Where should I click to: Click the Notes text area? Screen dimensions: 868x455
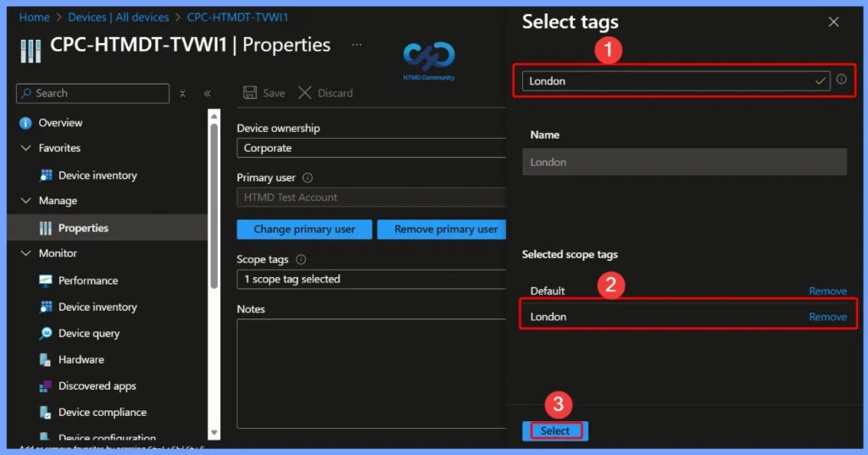(x=371, y=374)
